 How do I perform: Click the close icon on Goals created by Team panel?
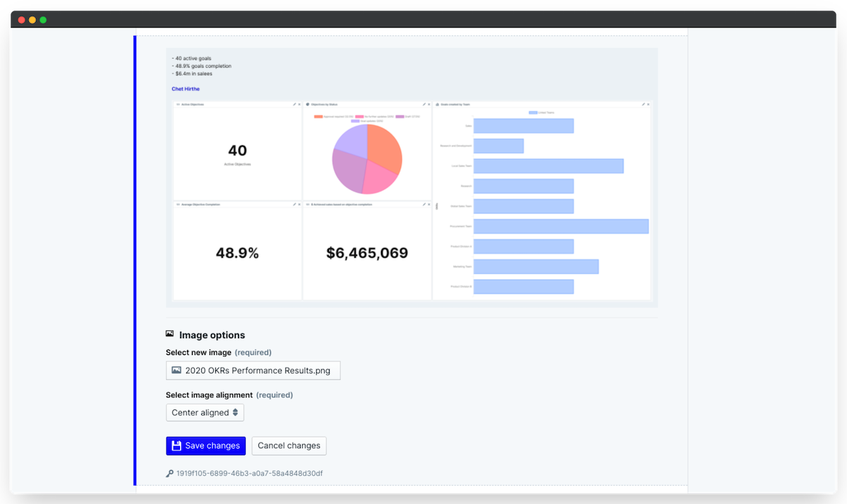(648, 104)
